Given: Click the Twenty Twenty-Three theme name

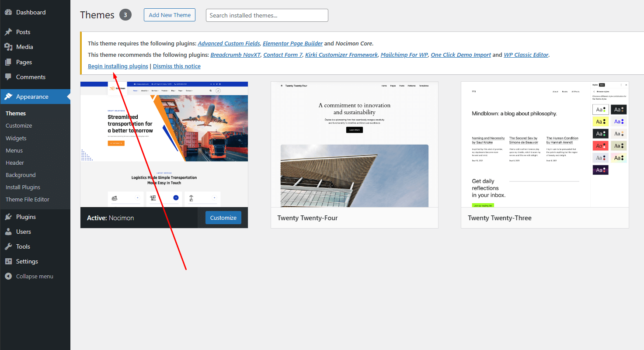Looking at the screenshot, I should (500, 218).
